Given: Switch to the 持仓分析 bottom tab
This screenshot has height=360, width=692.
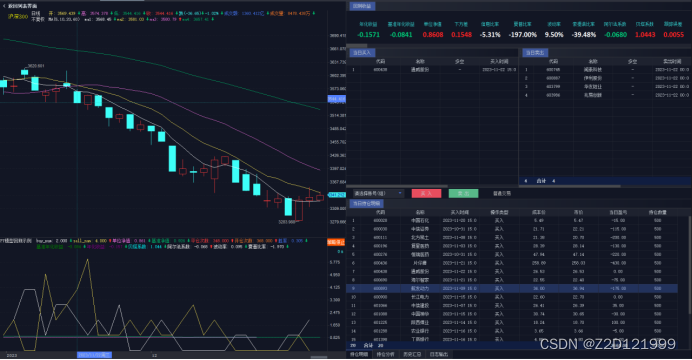Looking at the screenshot, I should click(x=385, y=354).
